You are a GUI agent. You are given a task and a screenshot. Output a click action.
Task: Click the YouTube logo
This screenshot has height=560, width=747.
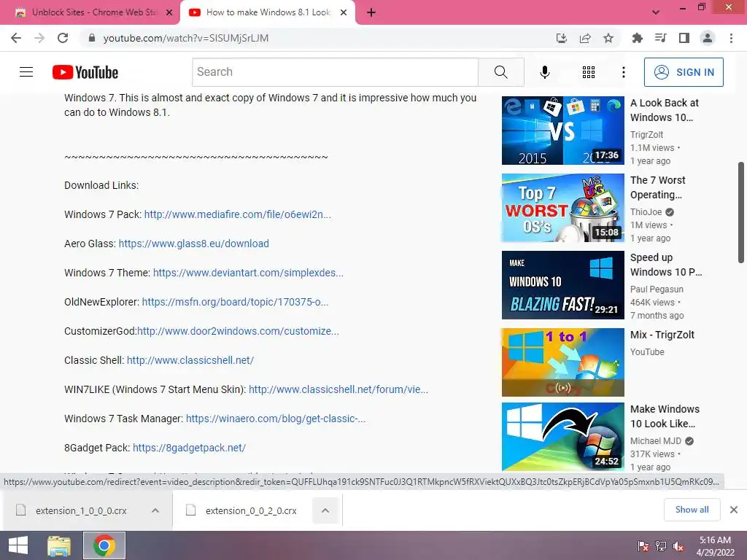click(x=85, y=72)
